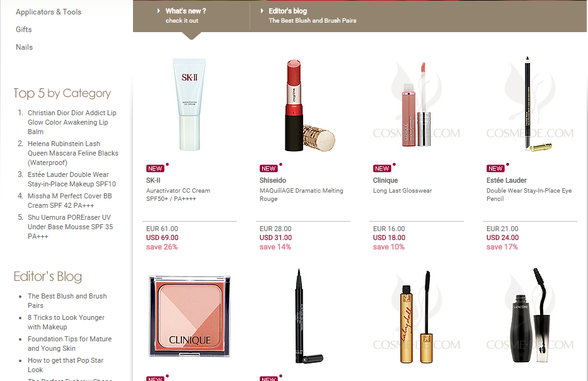Viewport: 588px width, 381px height.
Task: Click the NEW badge above Shiseido
Action: [x=268, y=169]
